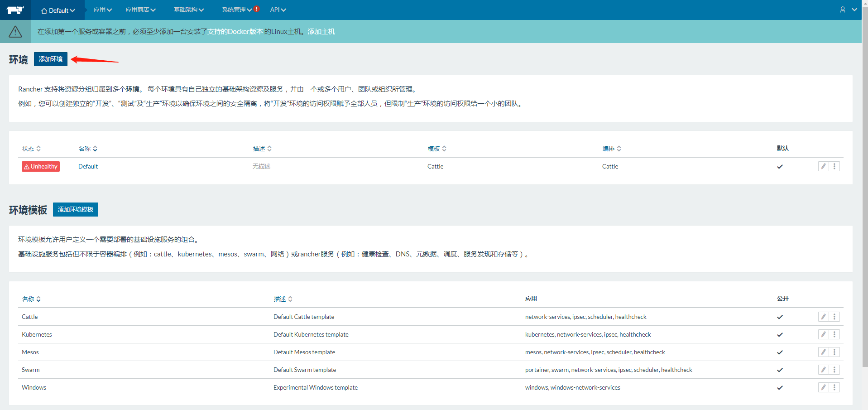
Task: Expand the dropdown chevron beside user avatar
Action: (854, 10)
